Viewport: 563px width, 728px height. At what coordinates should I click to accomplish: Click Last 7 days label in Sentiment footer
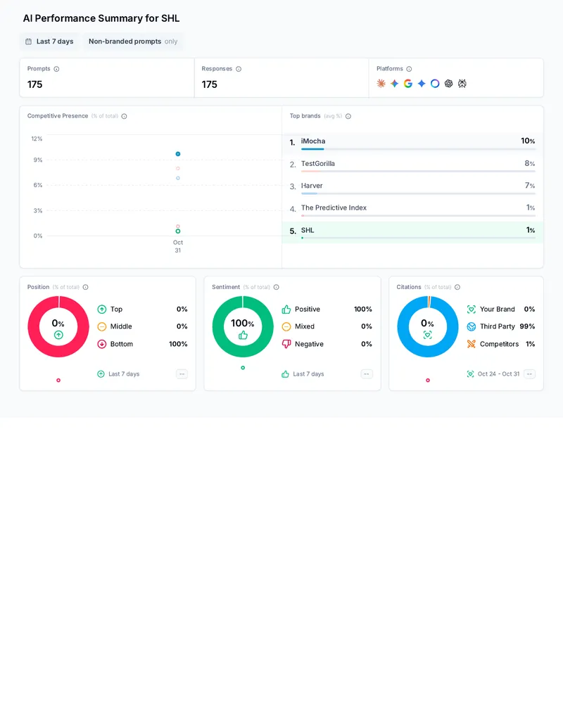[308, 374]
